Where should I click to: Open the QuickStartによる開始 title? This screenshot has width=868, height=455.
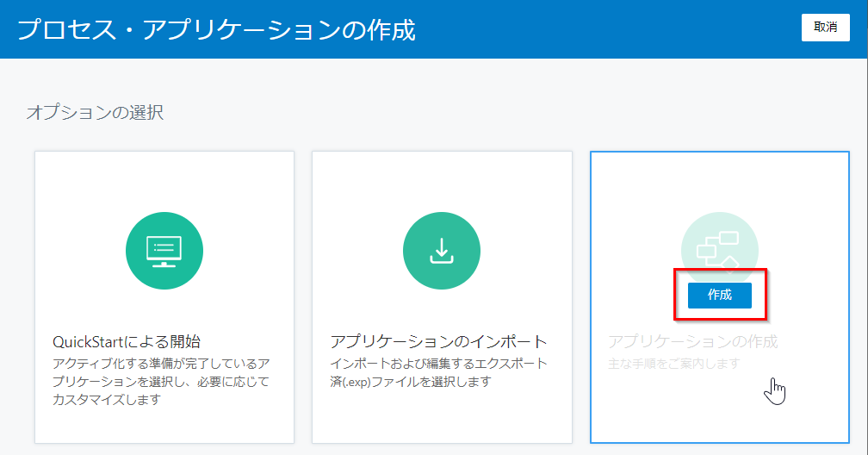coord(132,340)
